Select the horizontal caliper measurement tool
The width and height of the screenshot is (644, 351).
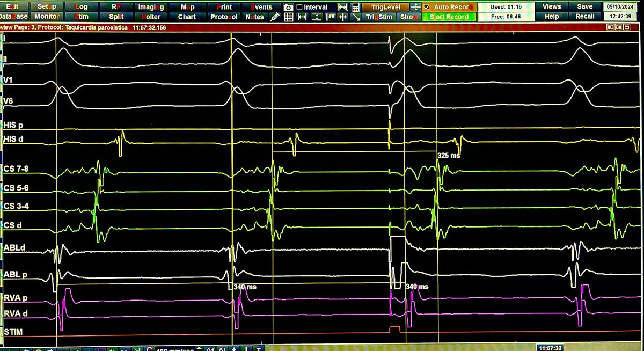[x=303, y=17]
